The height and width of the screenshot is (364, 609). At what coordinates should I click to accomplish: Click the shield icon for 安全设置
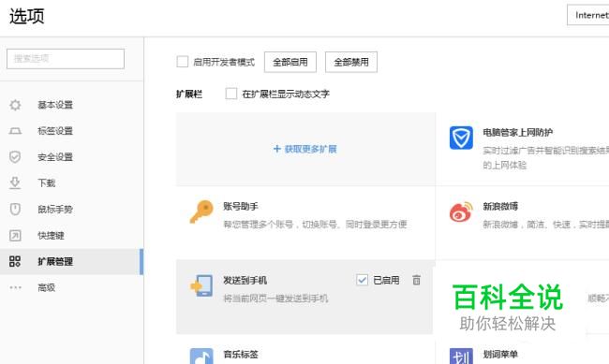click(x=15, y=157)
